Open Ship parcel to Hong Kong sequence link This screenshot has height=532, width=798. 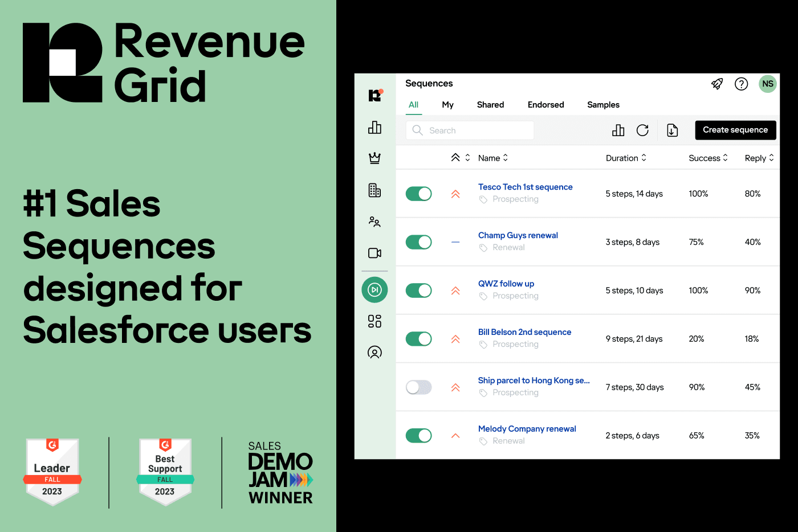(534, 380)
